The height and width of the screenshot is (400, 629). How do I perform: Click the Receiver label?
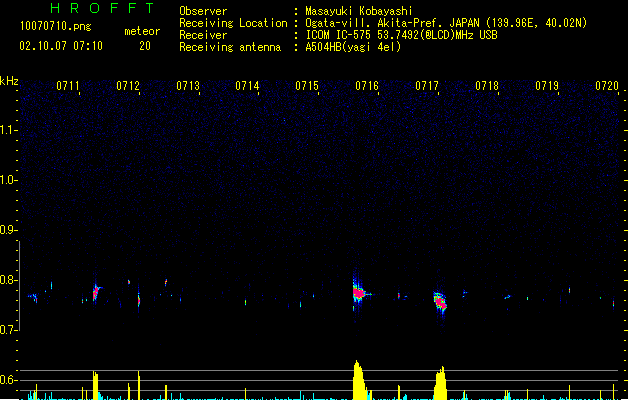tap(203, 35)
